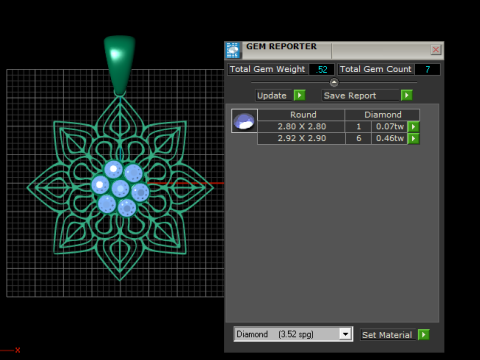480x360 pixels.
Task: Click the quantity 6 cell
Action: point(358,138)
